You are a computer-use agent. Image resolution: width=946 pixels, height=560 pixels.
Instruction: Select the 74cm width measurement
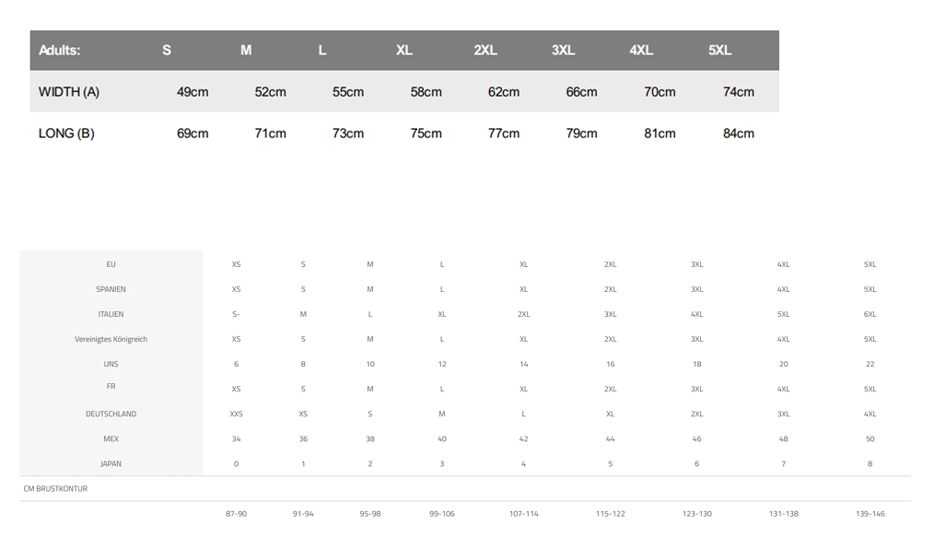coord(739,92)
